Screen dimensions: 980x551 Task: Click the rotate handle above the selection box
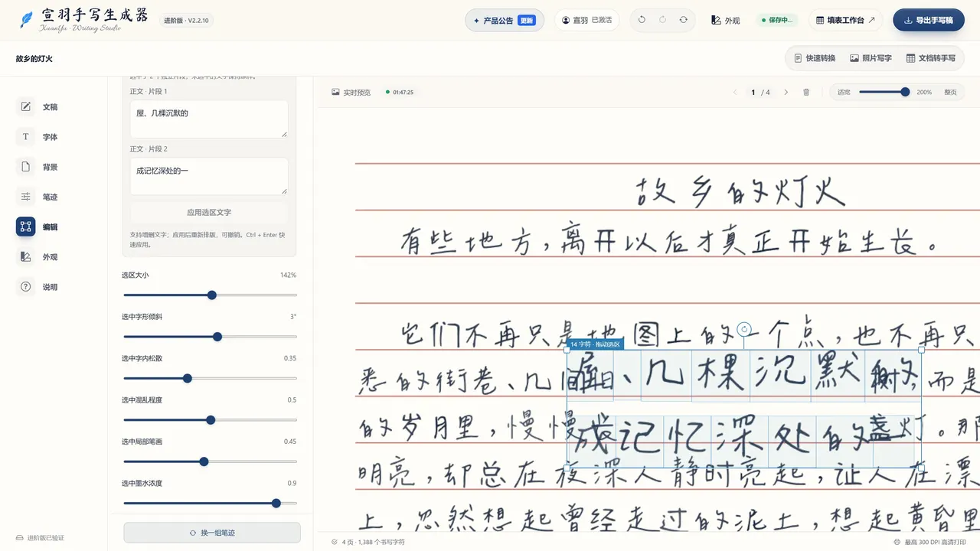pyautogui.click(x=743, y=330)
